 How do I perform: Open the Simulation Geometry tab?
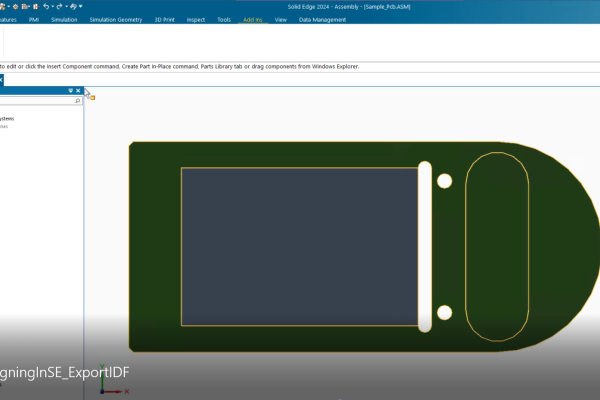tap(115, 19)
